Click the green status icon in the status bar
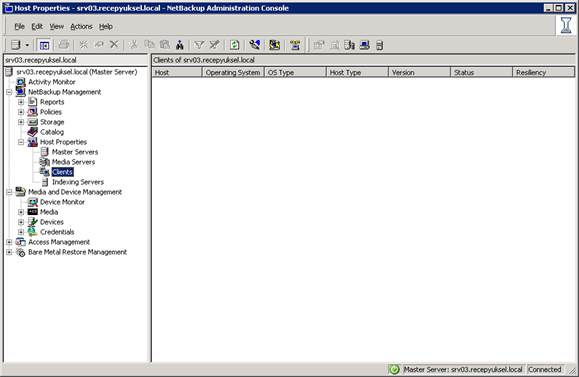This screenshot has width=579, height=377. click(394, 369)
